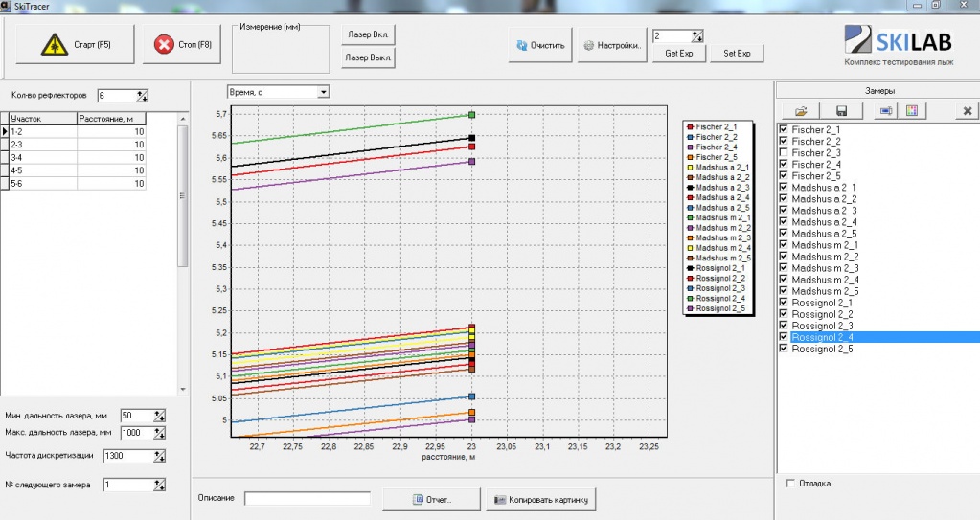
Task: Click the Set Exp button
Action: [x=737, y=53]
